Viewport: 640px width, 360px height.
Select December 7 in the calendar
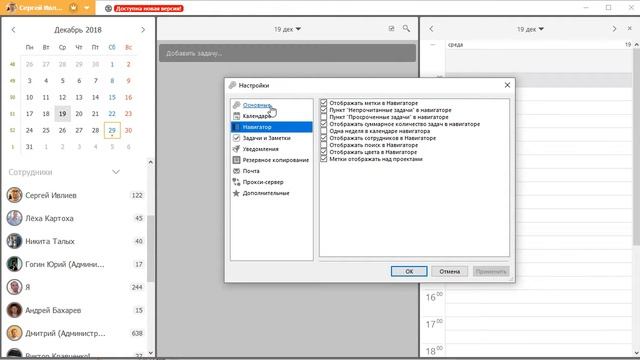[x=96, y=81]
